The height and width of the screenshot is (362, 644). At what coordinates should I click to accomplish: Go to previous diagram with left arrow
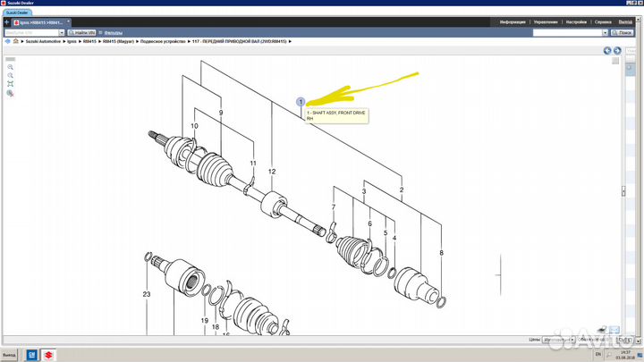pos(607,51)
